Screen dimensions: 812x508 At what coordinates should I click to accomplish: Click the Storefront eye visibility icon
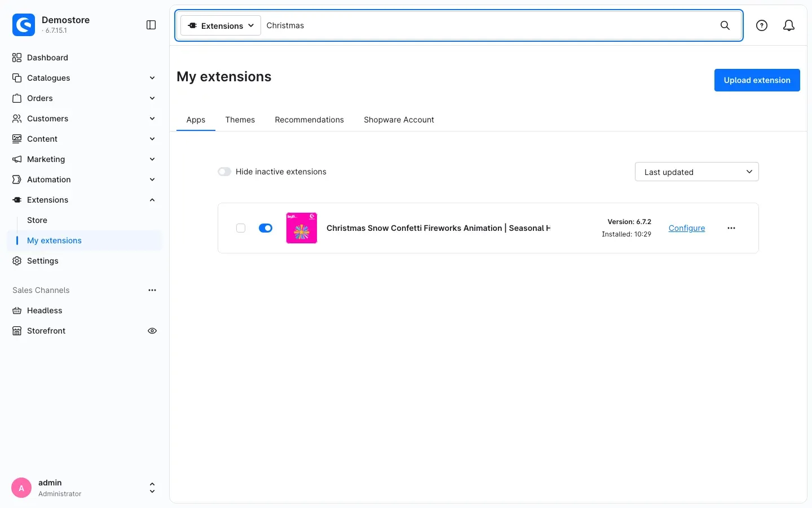(x=152, y=331)
